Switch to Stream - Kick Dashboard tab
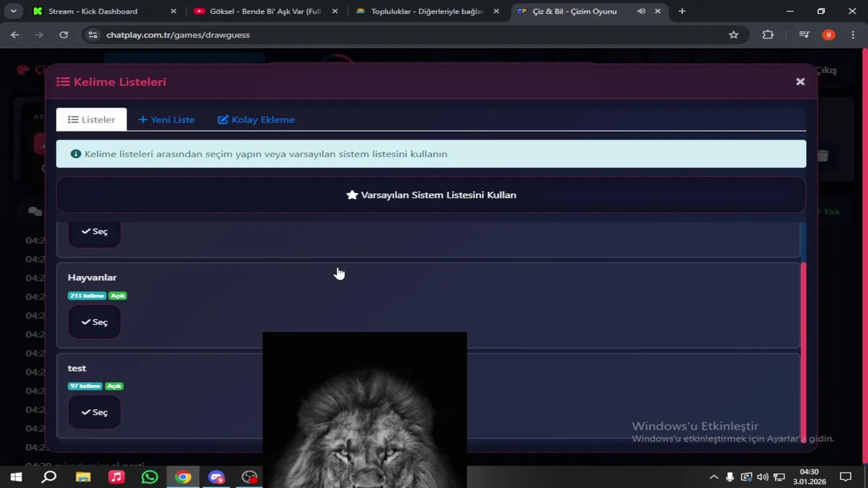Screen dimensions: 868x488 tap(105, 11)
